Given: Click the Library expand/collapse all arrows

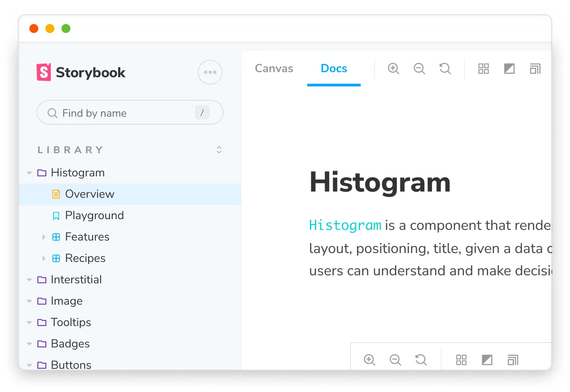Looking at the screenshot, I should (219, 150).
